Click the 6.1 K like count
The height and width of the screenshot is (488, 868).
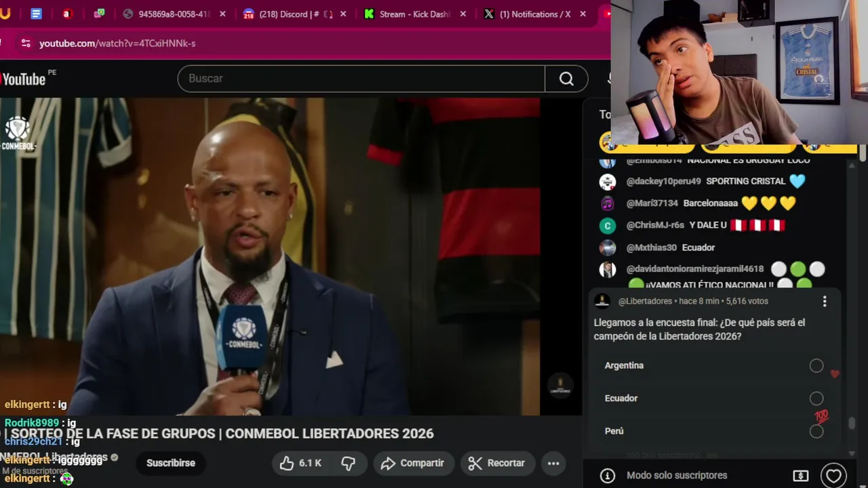pos(310,463)
